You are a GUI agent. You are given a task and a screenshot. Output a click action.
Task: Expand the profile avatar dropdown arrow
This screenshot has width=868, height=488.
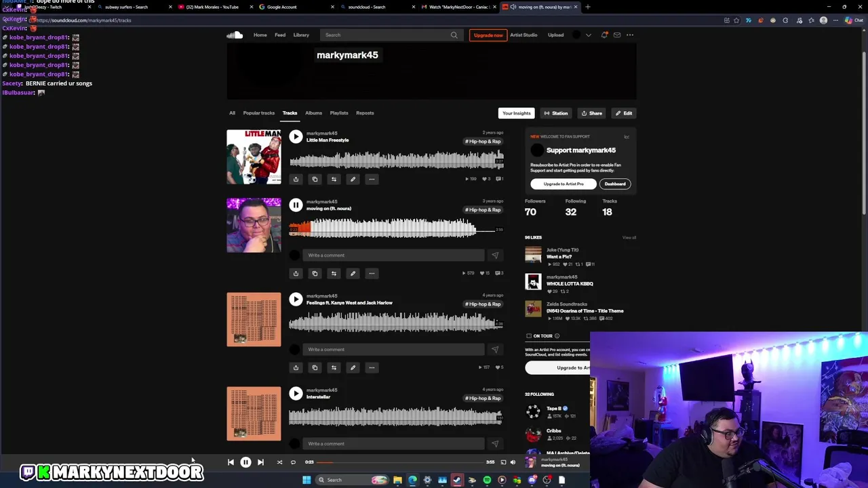point(588,35)
